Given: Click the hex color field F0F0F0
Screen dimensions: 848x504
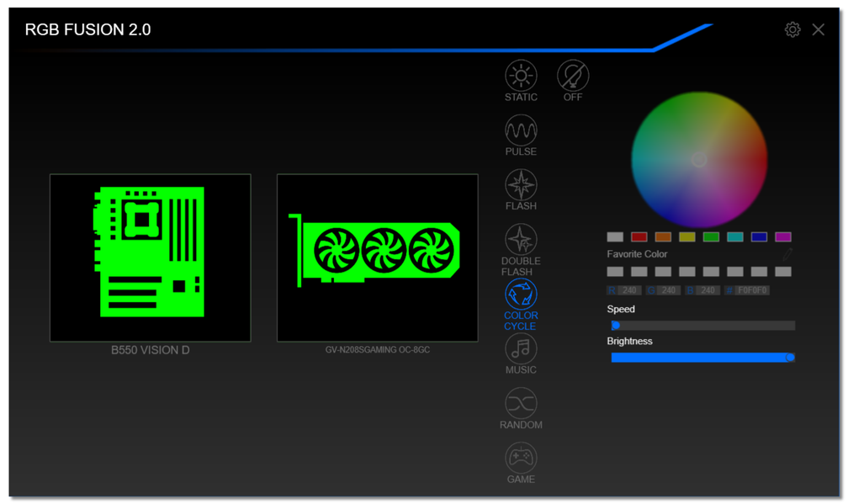Looking at the screenshot, I should click(752, 290).
